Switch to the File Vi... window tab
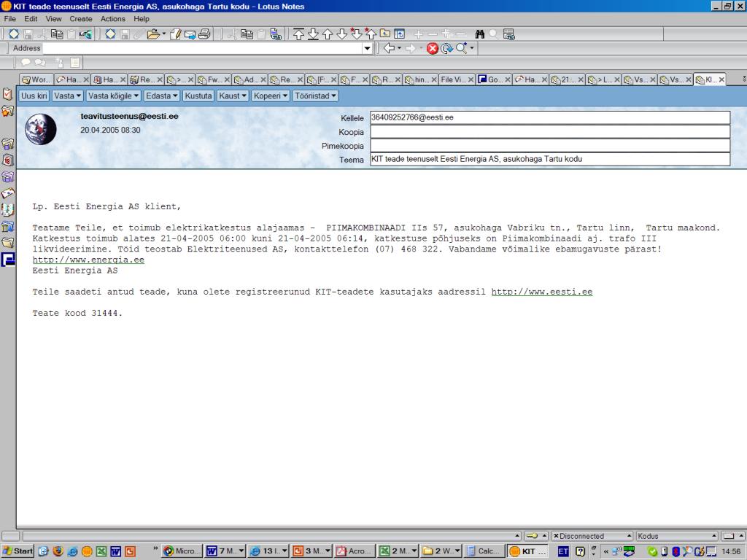Viewport: 747px width, 560px height. 457,79
